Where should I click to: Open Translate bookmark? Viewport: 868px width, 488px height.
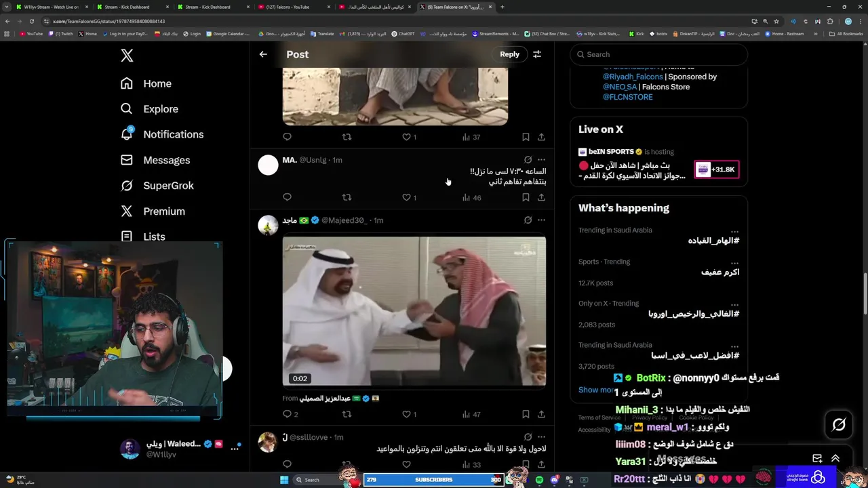point(322,34)
